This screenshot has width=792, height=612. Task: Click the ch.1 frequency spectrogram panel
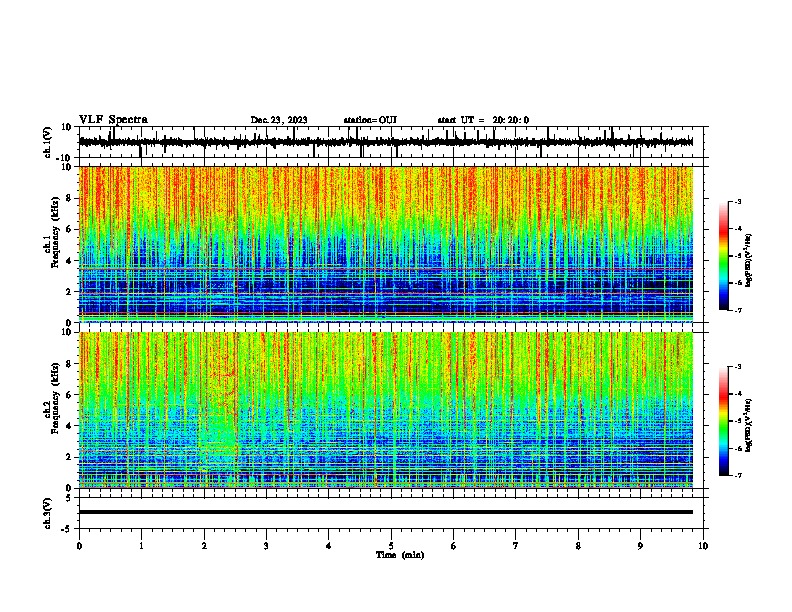coord(386,244)
